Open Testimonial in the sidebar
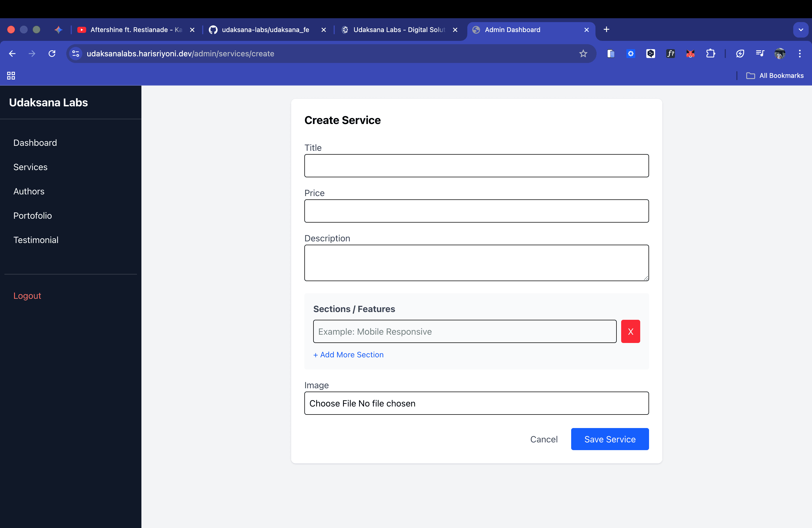The height and width of the screenshot is (528, 812). 36,240
